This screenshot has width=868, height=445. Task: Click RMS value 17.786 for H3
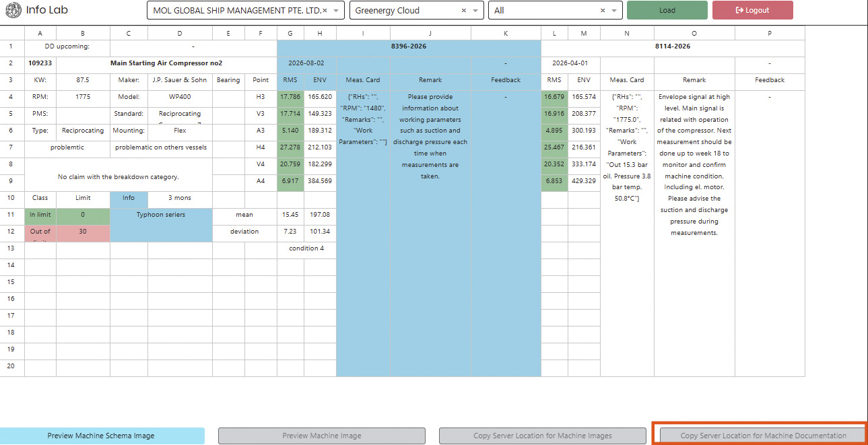(290, 97)
